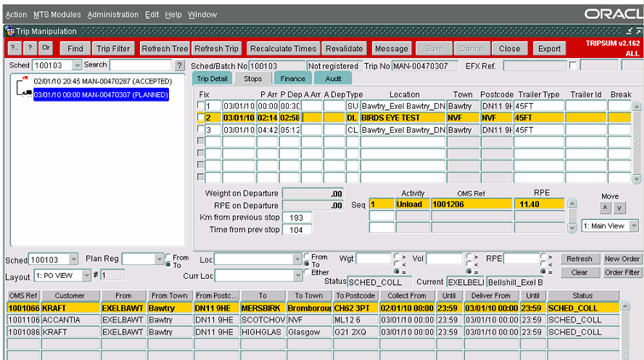Open the Administration menu
644x360 pixels.
coord(113,15)
